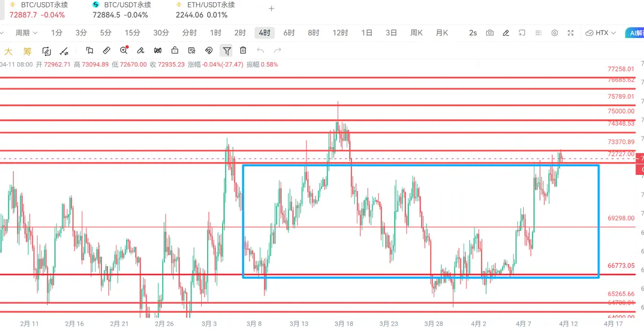Switch to 8时 timeframe

[313, 33]
